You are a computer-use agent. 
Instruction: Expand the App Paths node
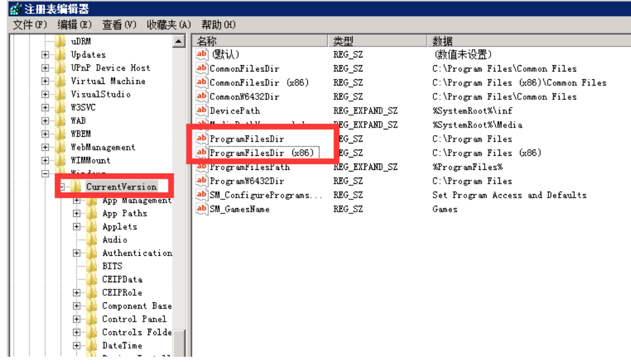point(77,213)
